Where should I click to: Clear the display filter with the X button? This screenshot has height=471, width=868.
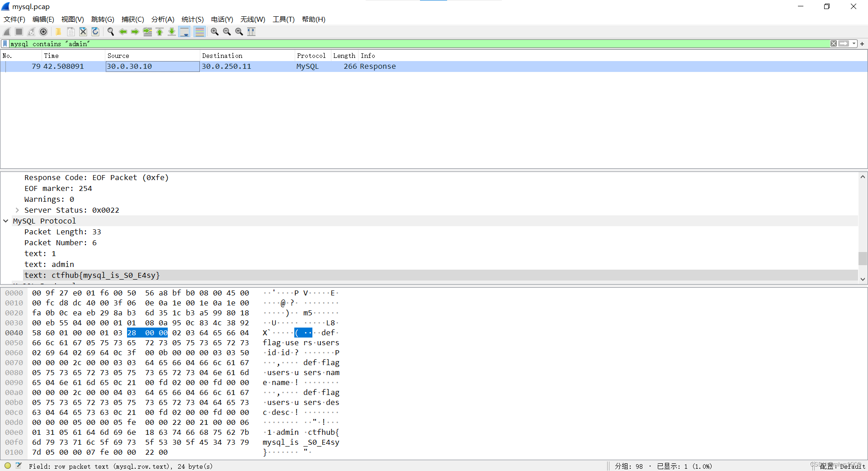(x=833, y=43)
